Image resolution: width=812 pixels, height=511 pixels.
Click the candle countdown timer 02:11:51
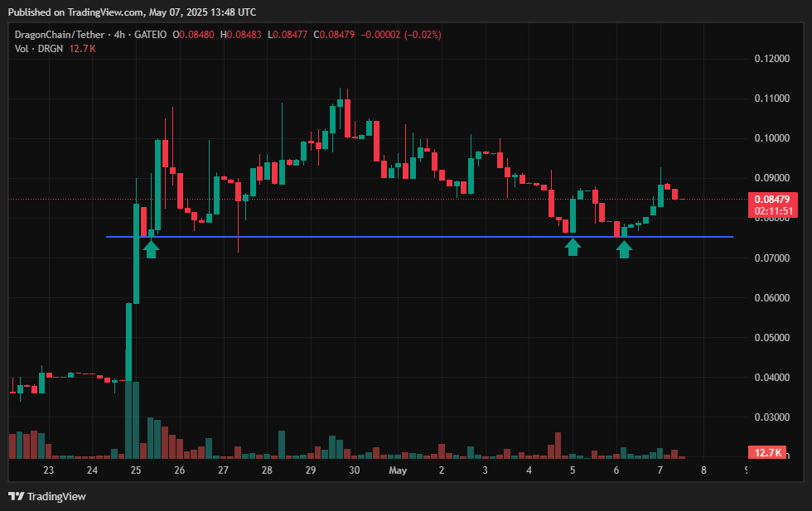[x=774, y=210]
